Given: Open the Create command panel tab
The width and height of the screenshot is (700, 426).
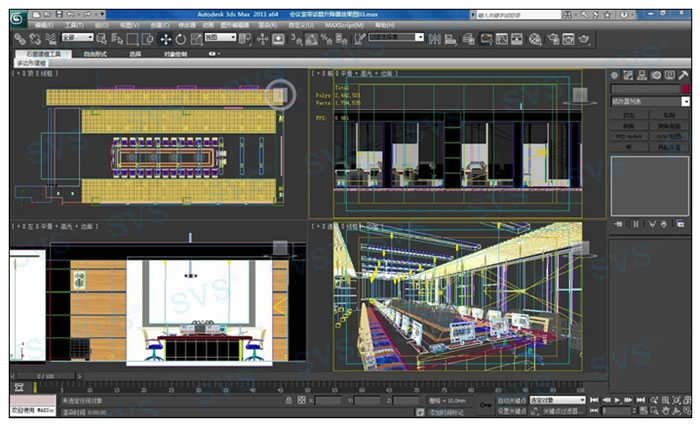Looking at the screenshot, I should click(614, 75).
